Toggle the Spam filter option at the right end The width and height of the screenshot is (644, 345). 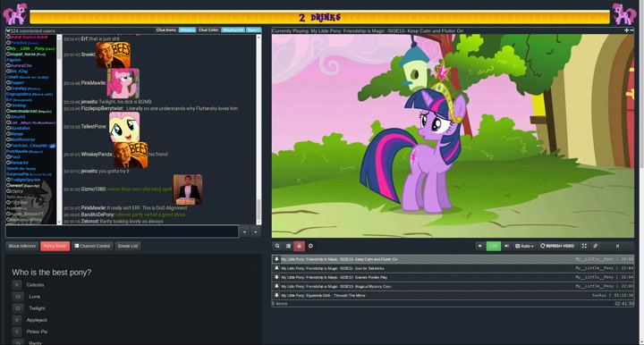click(253, 30)
